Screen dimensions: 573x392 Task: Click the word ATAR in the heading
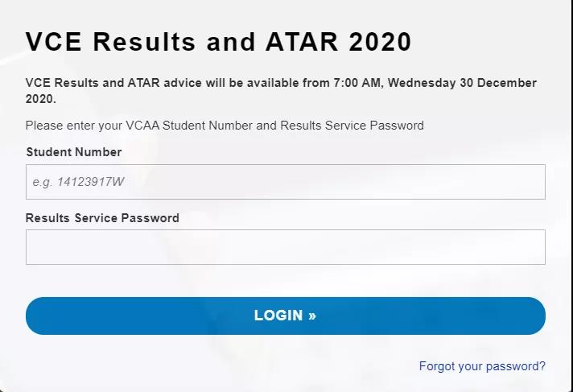(302, 42)
